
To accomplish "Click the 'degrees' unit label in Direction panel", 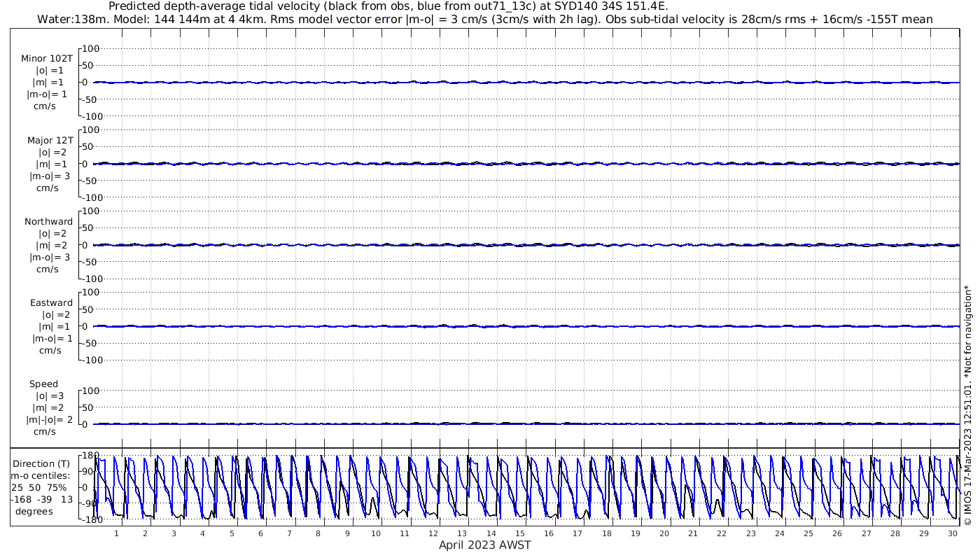I will click(x=34, y=511).
